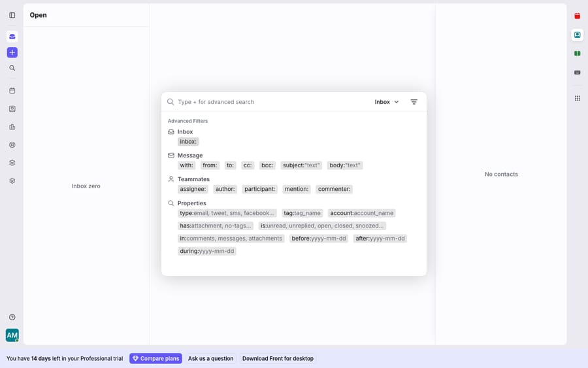Viewport: 588px width, 368px height.
Task: Open the dark keyboard-like icon in right rail
Action: point(577,73)
